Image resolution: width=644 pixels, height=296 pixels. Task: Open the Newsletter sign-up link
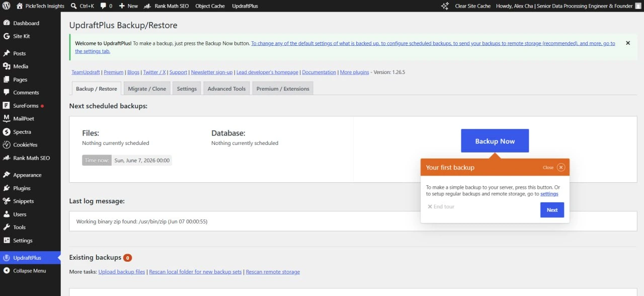[212, 72]
